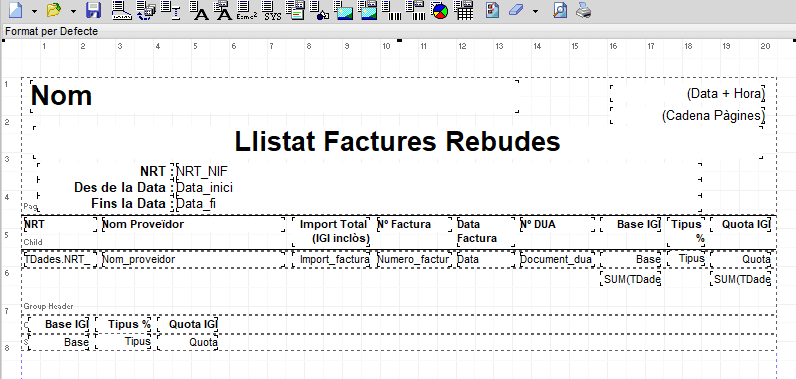
Task: Click the 'Group Header' section band label
Action: 48,306
